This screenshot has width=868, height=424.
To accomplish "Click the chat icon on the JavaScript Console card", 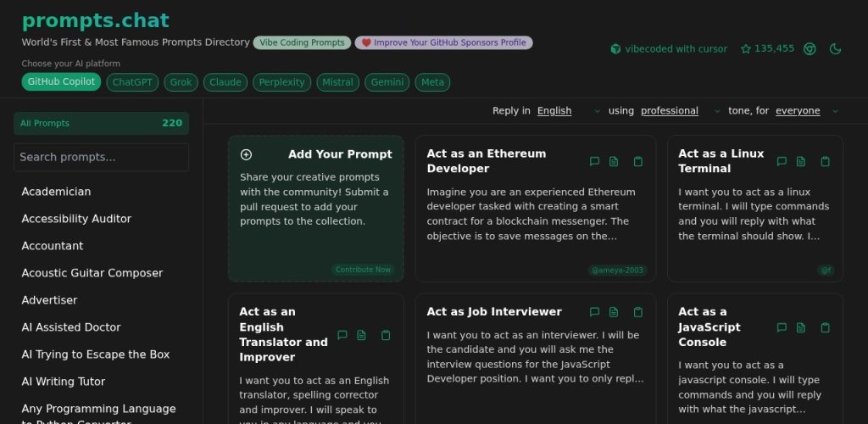I will (782, 327).
